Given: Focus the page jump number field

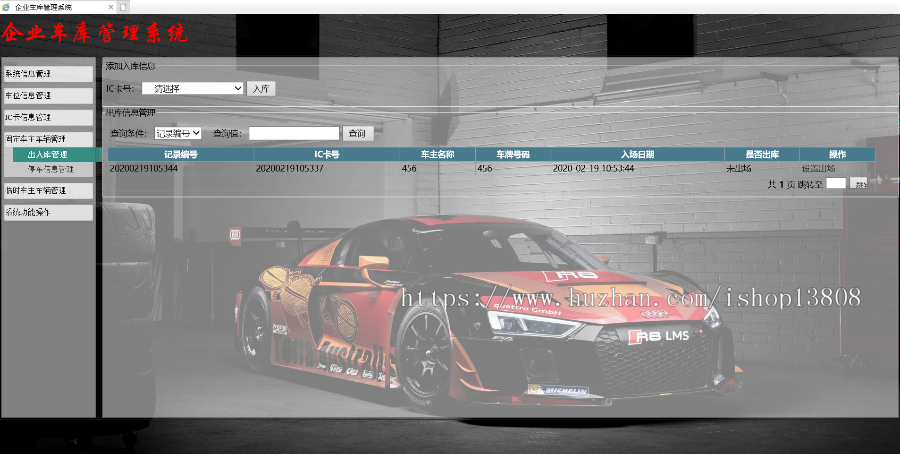Looking at the screenshot, I should click(x=836, y=183).
